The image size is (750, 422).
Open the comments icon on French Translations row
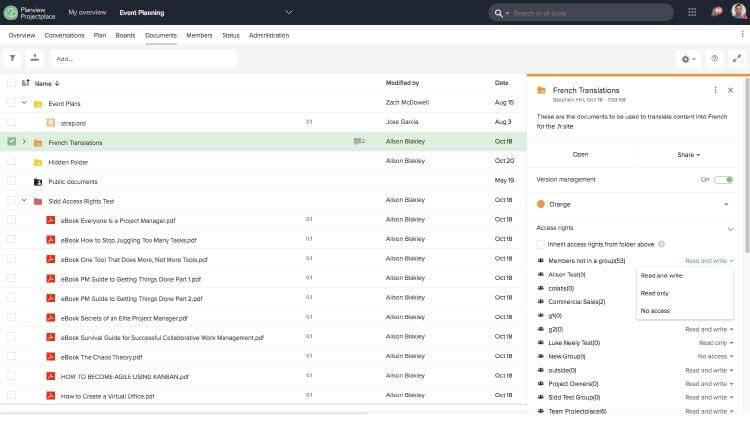(357, 142)
